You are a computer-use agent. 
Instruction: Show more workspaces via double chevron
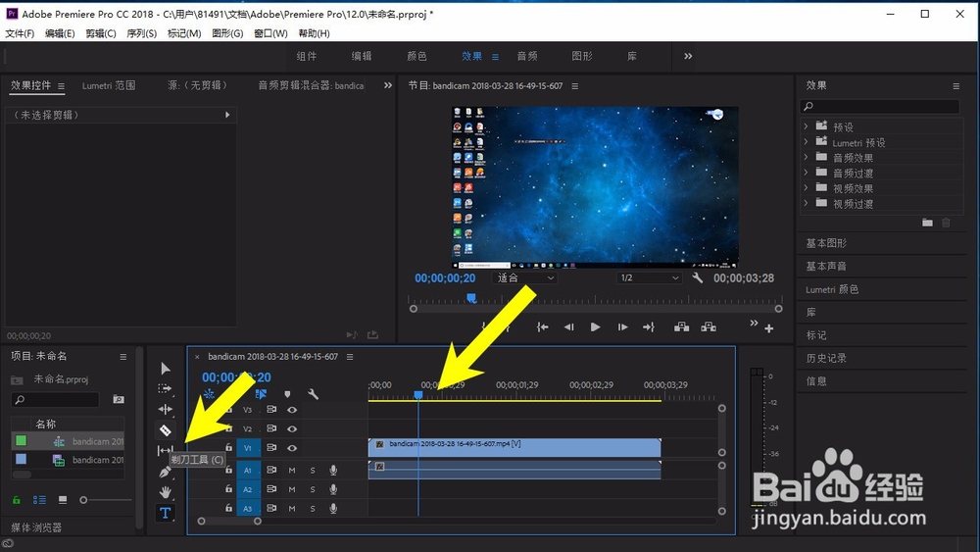688,56
